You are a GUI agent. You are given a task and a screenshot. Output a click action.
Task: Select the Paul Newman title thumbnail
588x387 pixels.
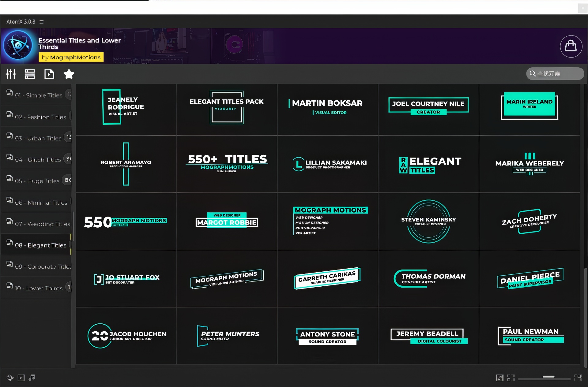530,336
